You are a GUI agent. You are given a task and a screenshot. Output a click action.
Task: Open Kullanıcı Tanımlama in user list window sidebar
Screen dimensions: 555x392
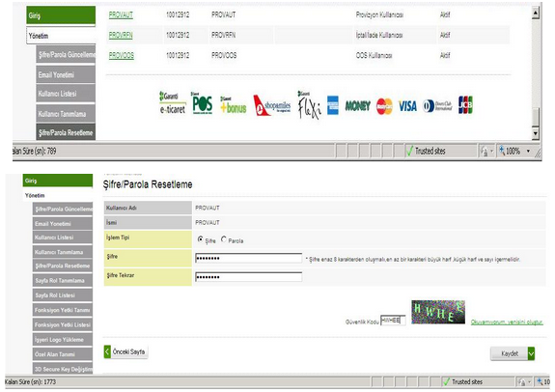pos(66,114)
